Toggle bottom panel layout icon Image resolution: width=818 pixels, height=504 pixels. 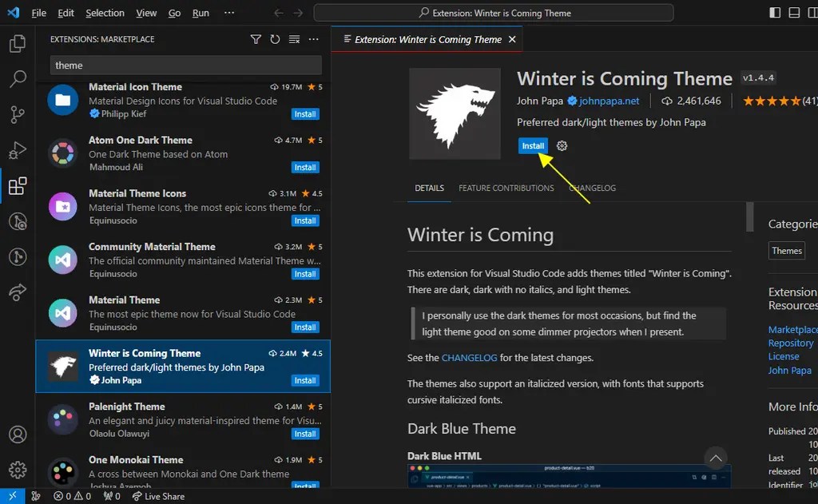pyautogui.click(x=794, y=13)
